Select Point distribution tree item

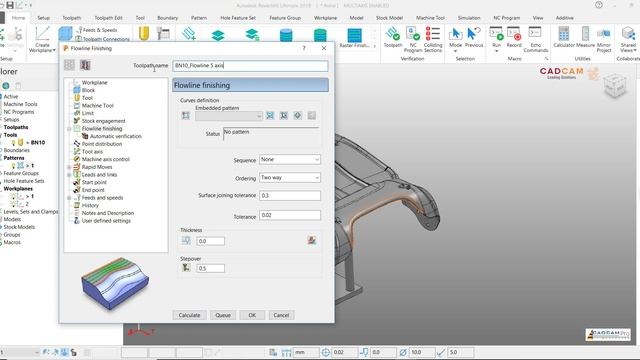tap(102, 144)
